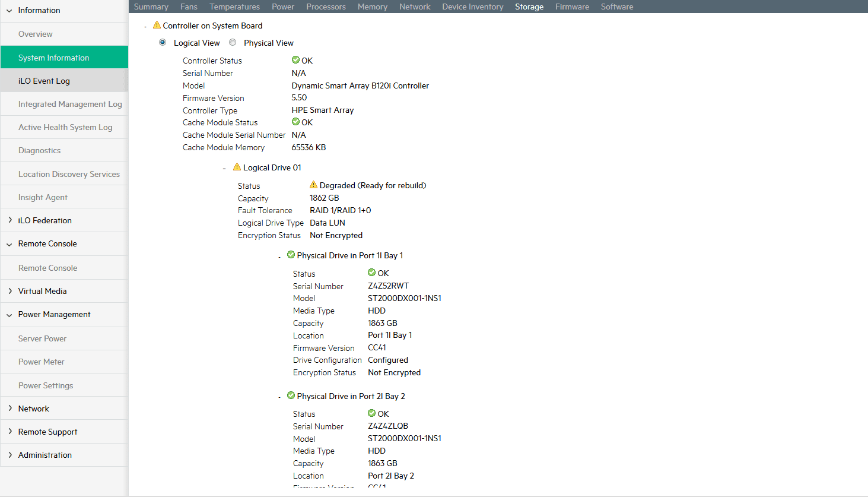This screenshot has height=497, width=868.
Task: Click the RAID 1/RAID 1+0 value
Action: tap(340, 210)
